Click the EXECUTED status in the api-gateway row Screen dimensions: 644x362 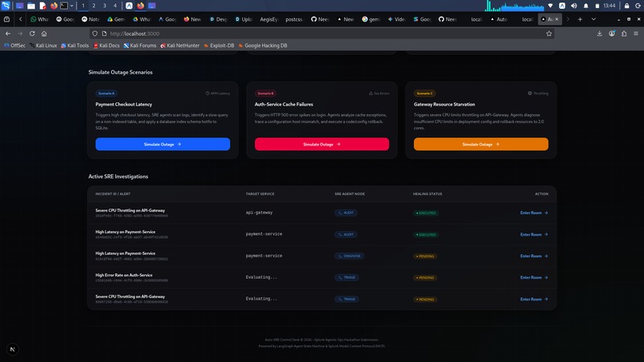[x=426, y=213]
